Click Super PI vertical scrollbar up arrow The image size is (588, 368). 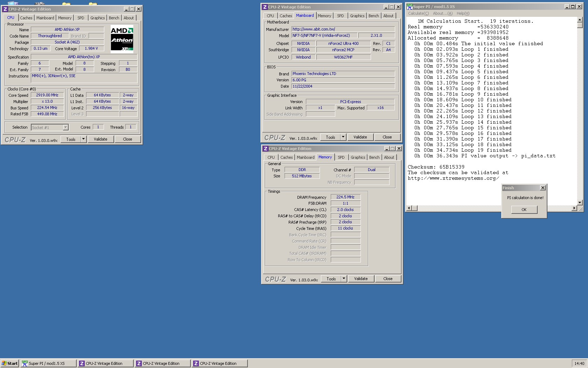pos(580,20)
